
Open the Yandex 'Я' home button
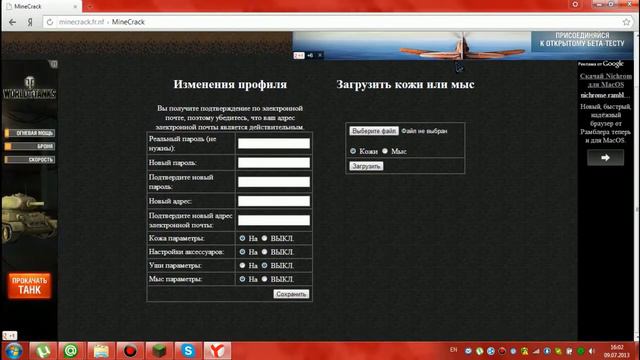(30, 22)
